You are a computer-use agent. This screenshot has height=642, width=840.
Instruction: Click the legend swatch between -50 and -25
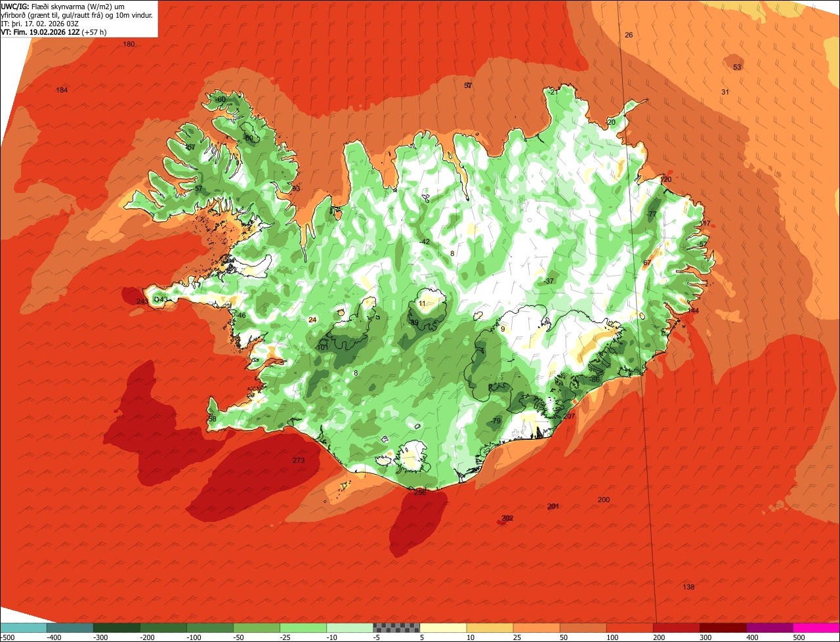256,628
